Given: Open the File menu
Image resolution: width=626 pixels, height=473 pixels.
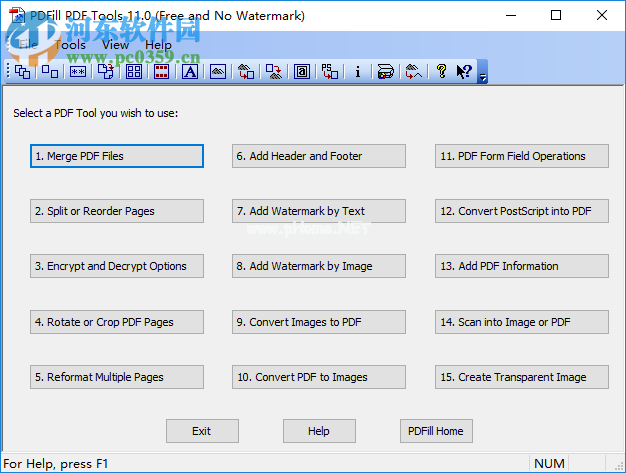Looking at the screenshot, I should [28, 45].
